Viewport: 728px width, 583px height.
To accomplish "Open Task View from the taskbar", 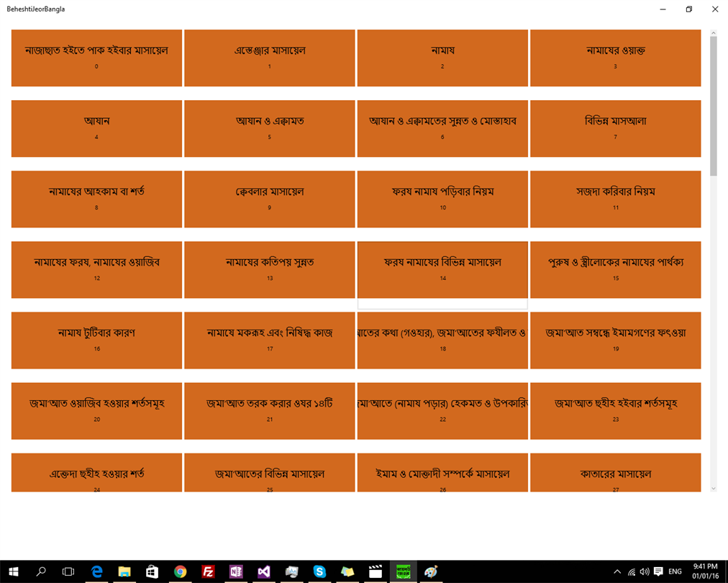I will (x=68, y=571).
